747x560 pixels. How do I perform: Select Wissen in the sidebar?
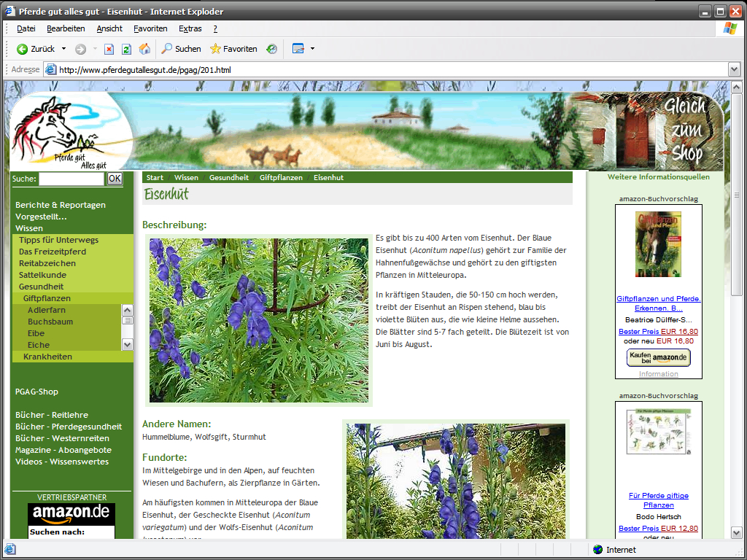click(x=29, y=228)
